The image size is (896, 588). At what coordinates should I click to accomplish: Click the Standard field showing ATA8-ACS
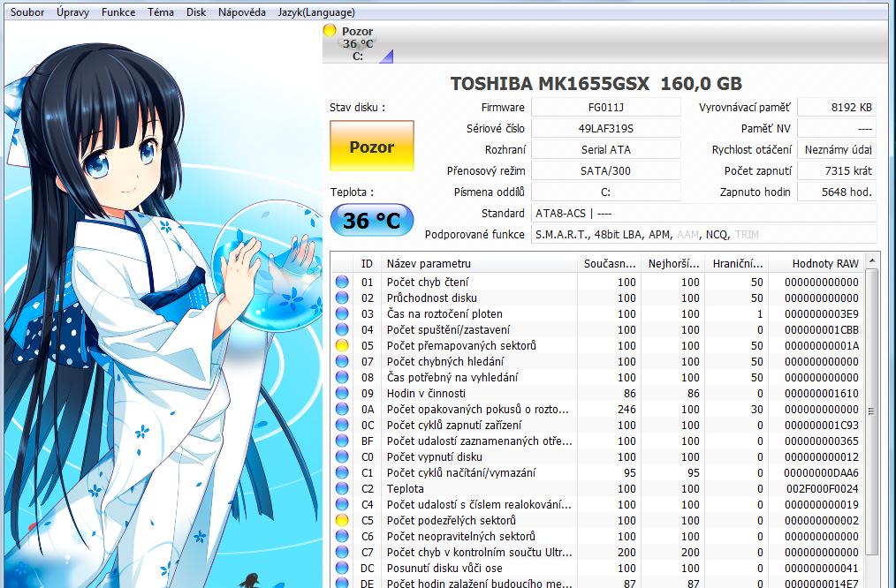coord(704,213)
